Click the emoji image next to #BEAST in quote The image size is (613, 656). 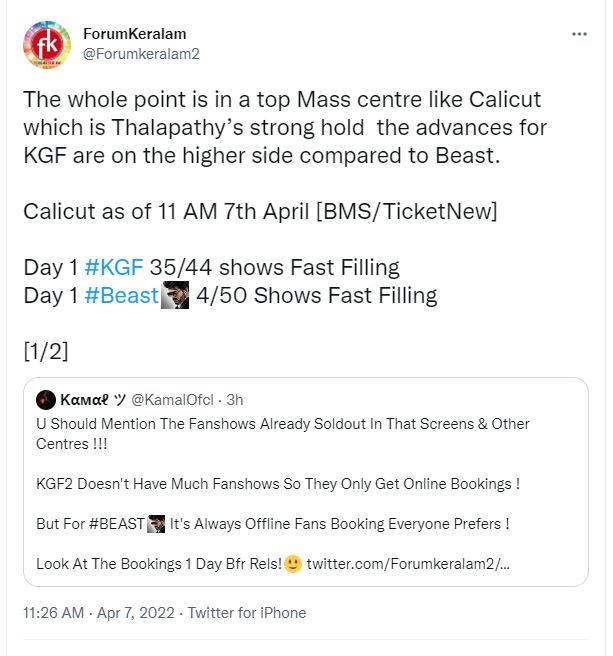coord(156,524)
